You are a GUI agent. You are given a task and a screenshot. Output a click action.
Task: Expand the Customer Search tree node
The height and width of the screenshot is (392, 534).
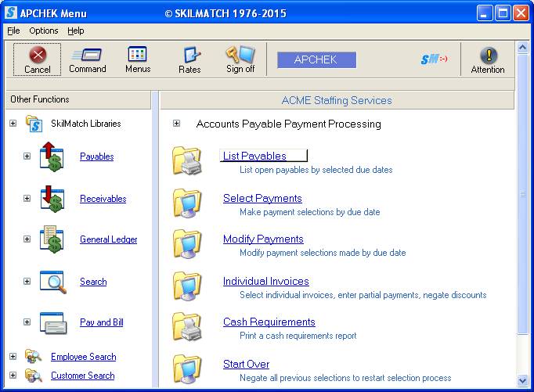tap(13, 376)
